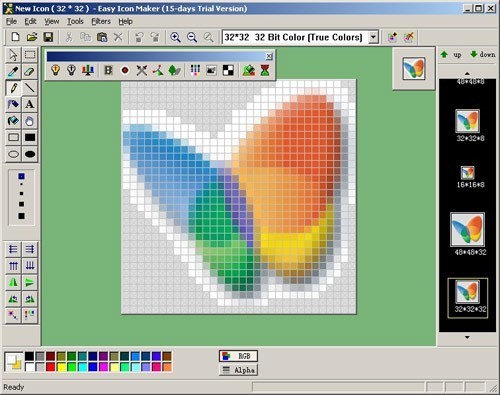The width and height of the screenshot is (500, 395).
Task: Open the Filters menu
Action: (101, 21)
